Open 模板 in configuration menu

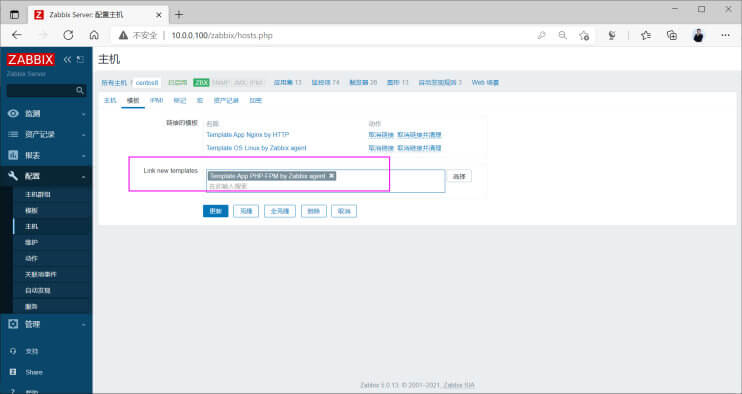(31, 210)
